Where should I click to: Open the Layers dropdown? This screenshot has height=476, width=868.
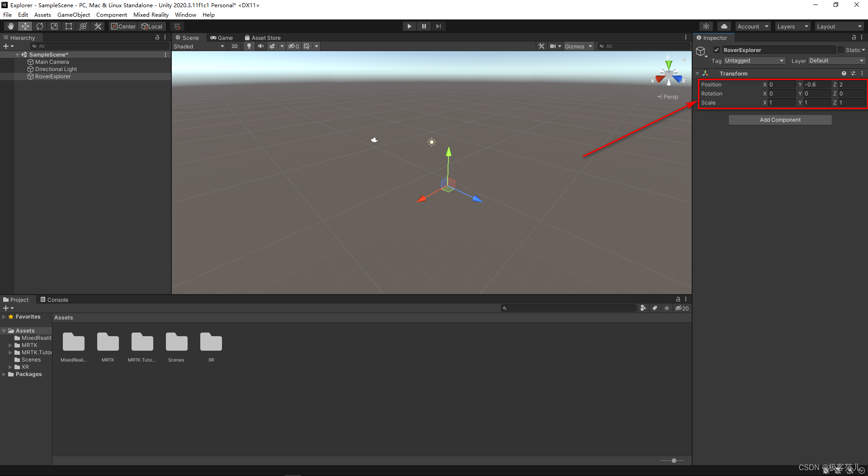(793, 26)
